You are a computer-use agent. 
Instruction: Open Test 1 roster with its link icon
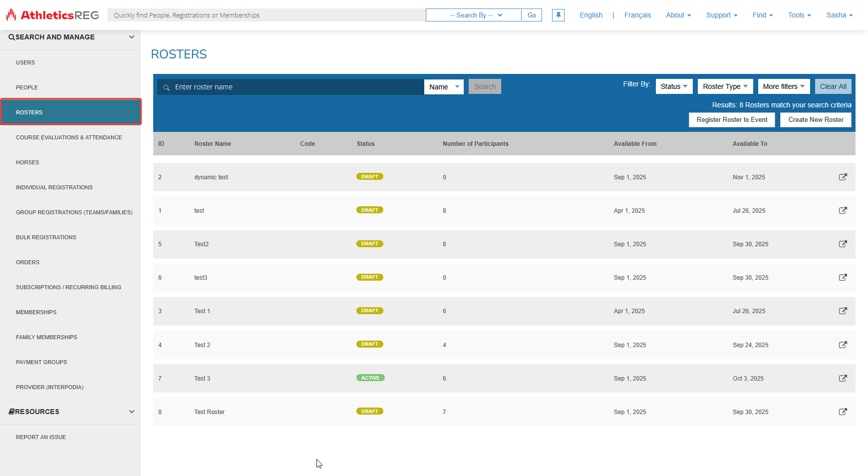click(x=843, y=311)
